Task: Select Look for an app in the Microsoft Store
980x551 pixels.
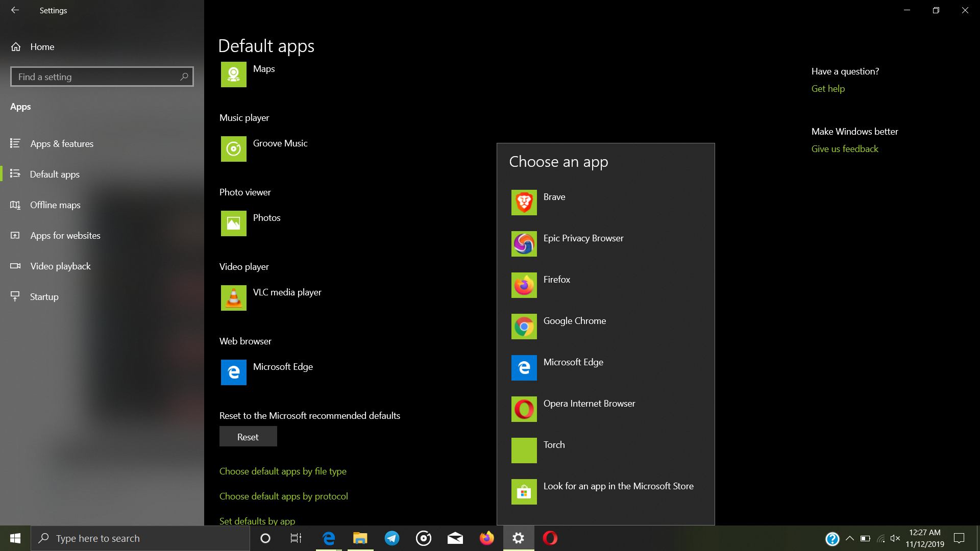Action: tap(605, 492)
